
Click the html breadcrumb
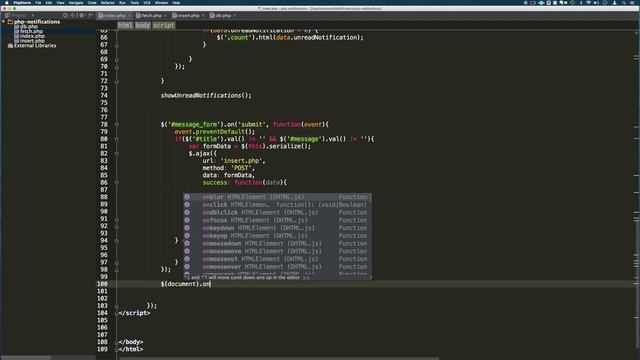(125, 25)
